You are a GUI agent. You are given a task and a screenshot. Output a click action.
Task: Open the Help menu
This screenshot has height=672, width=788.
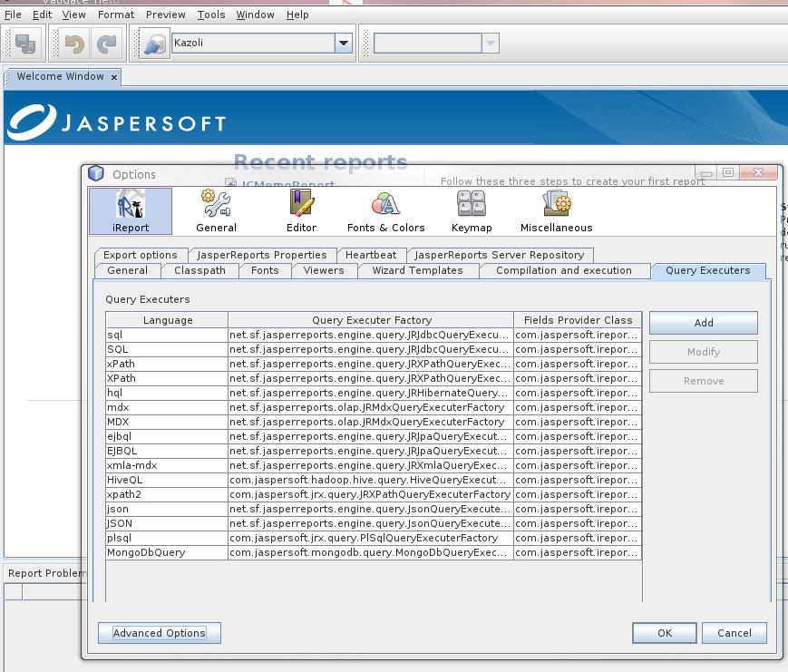pyautogui.click(x=297, y=15)
